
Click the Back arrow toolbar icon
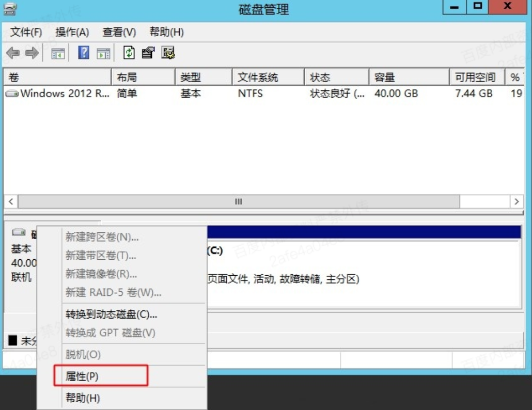[12, 53]
